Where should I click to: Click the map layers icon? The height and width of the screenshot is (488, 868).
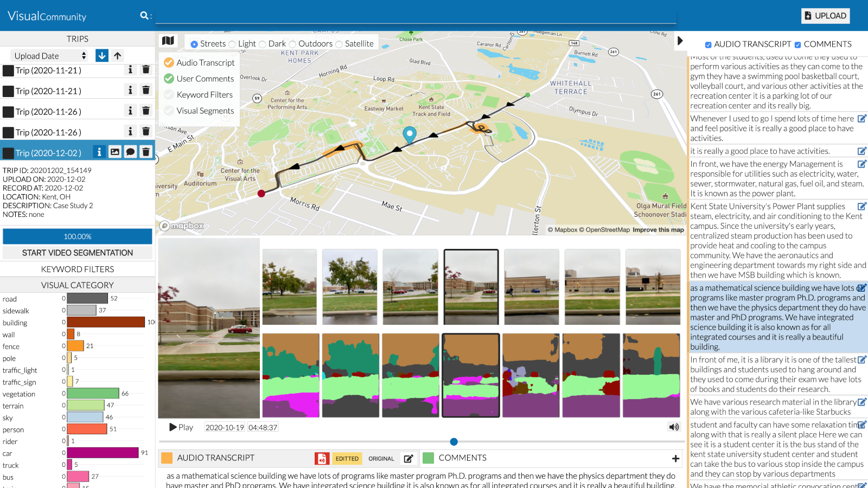coord(168,41)
